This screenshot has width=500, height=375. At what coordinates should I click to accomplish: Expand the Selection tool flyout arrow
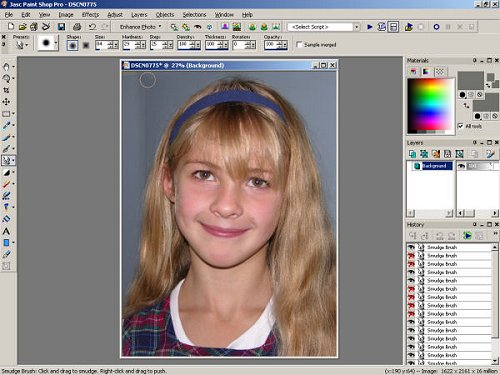[13, 114]
